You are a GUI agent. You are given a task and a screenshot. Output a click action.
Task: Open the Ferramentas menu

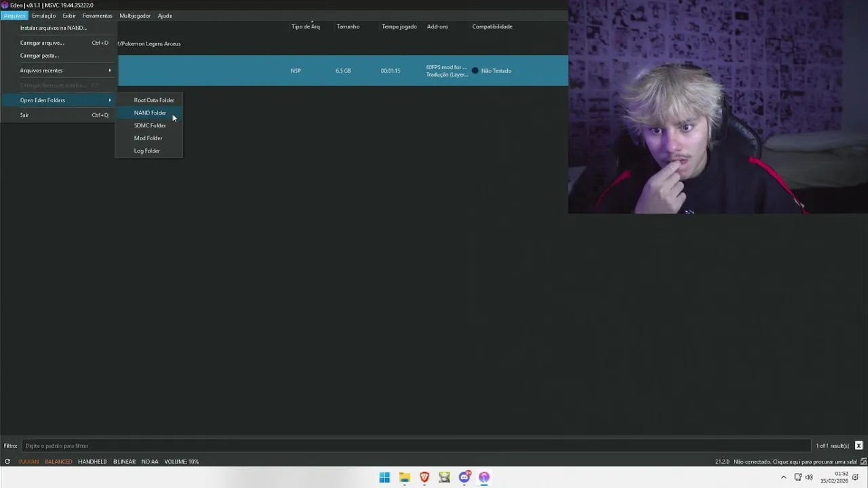(x=97, y=16)
